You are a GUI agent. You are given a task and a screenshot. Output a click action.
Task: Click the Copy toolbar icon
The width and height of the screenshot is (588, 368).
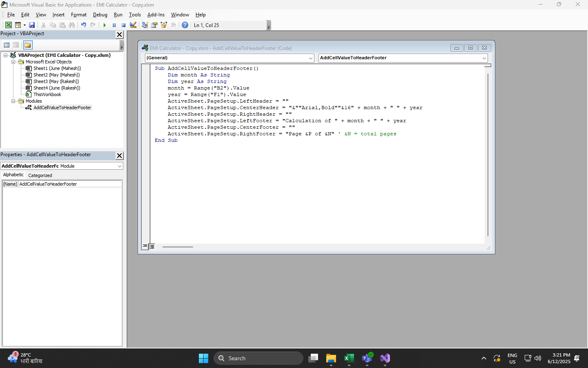point(53,25)
